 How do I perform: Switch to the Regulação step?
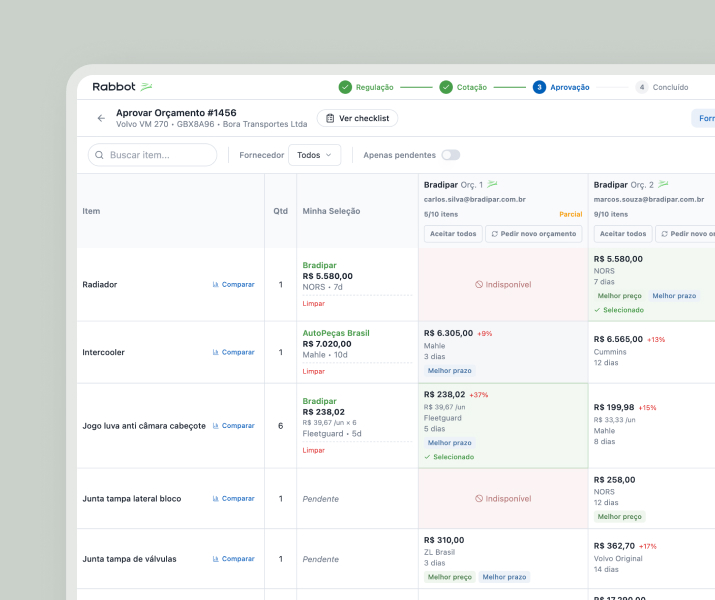point(374,87)
